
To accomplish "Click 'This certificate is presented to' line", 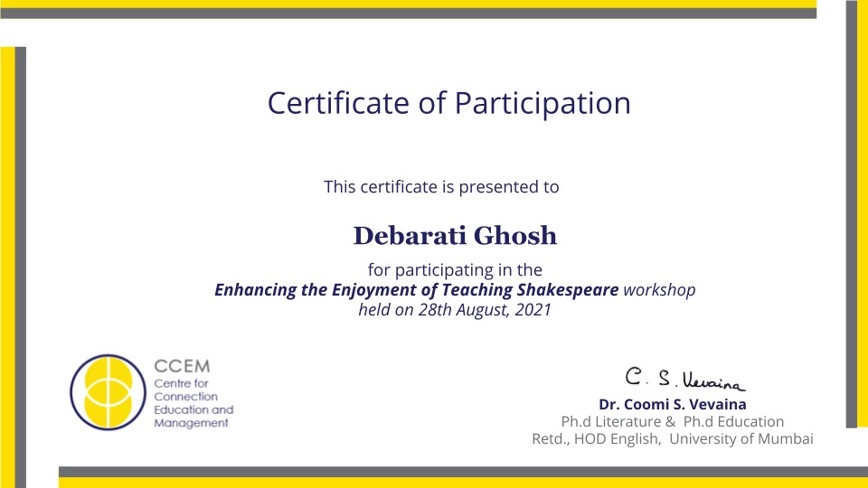I will coord(441,187).
